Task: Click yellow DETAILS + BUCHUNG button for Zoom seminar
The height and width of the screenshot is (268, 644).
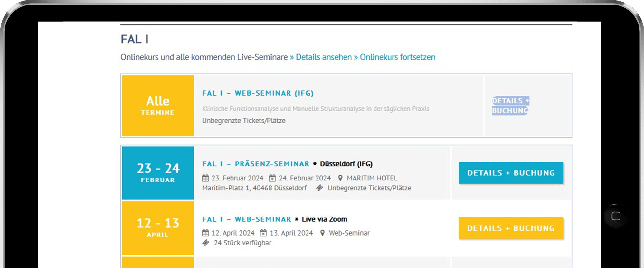Action: point(511,228)
